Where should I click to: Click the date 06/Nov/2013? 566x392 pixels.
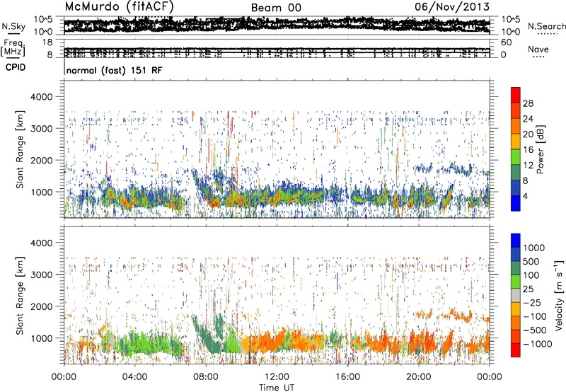tap(452, 7)
